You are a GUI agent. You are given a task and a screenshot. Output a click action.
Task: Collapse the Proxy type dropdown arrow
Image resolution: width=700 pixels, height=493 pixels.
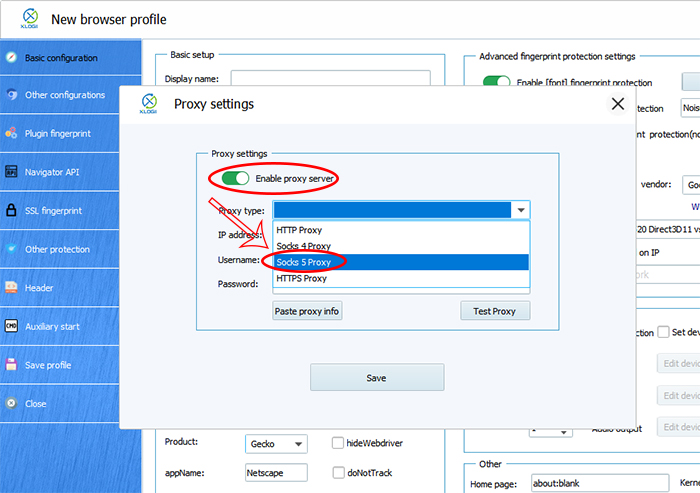521,210
